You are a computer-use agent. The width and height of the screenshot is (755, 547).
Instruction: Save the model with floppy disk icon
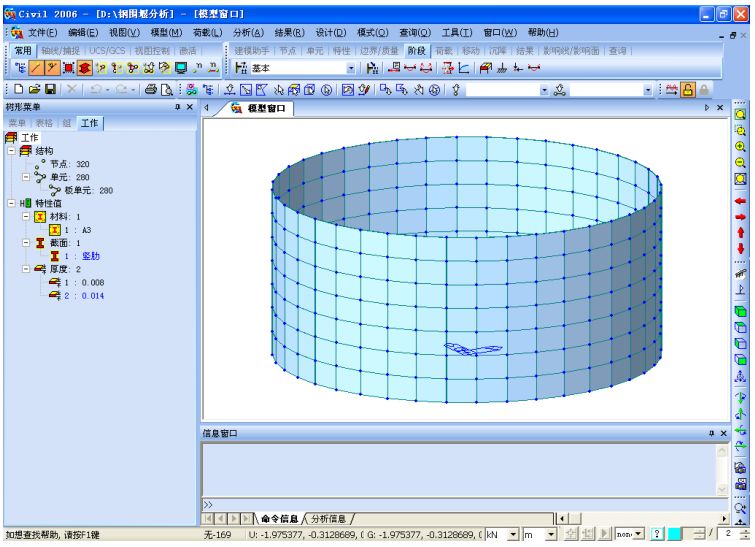tap(50, 89)
